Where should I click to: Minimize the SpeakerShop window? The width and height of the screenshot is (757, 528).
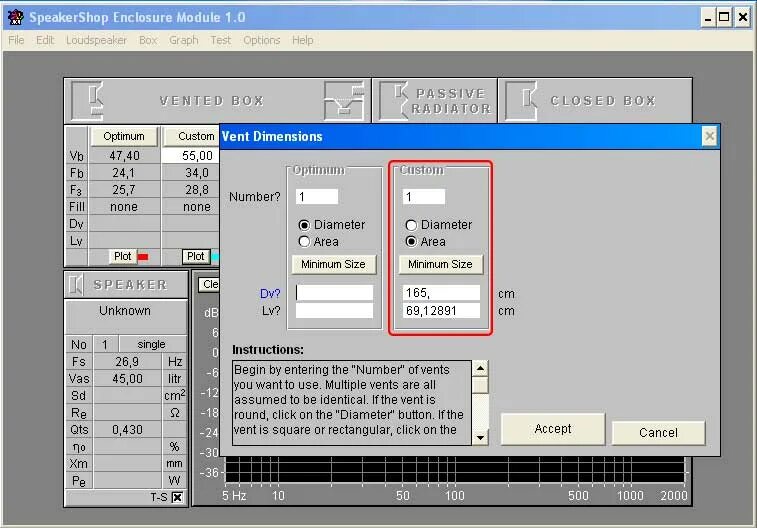pyautogui.click(x=708, y=18)
